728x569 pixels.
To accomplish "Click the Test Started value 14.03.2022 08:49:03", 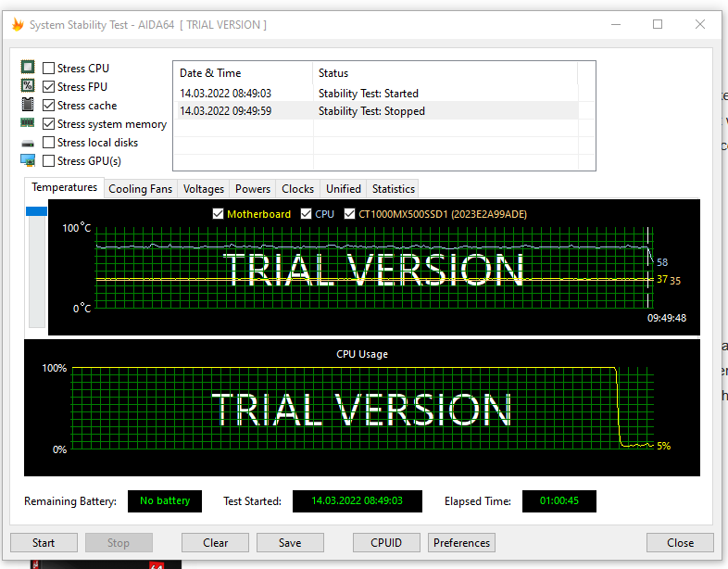I will point(357,500).
